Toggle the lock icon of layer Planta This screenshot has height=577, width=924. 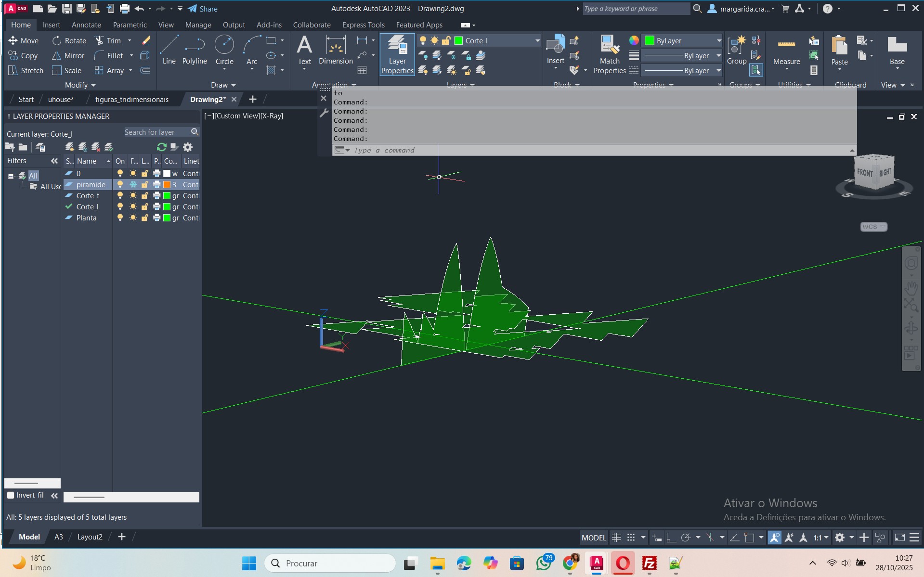[144, 218]
